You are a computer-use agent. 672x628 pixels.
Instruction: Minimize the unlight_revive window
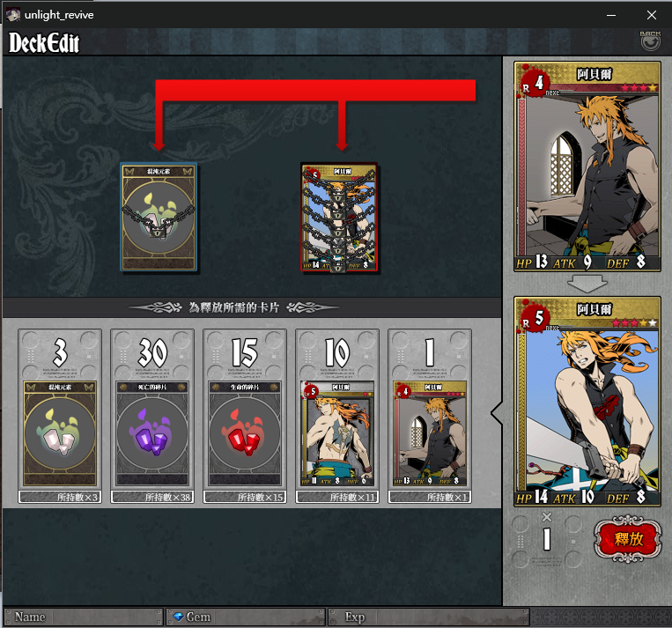[611, 15]
